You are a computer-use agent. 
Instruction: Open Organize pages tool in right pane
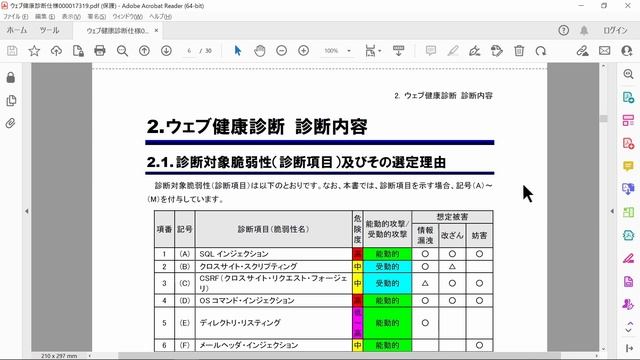(629, 120)
